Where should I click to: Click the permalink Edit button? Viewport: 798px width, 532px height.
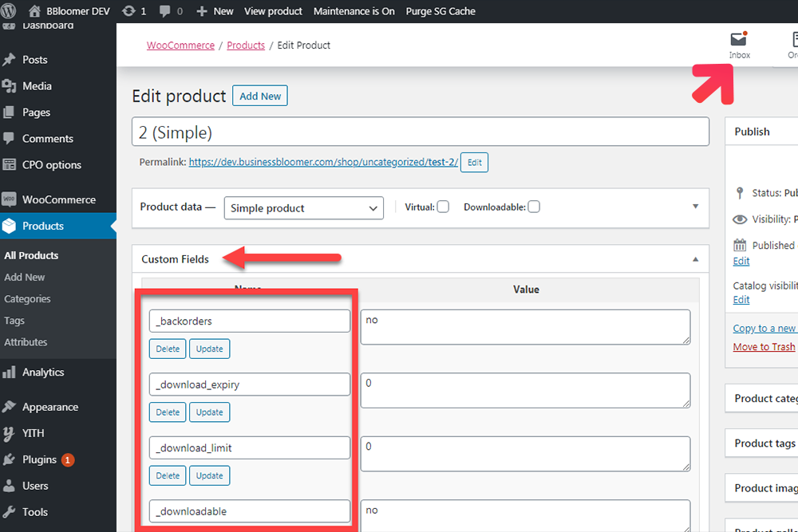pos(474,162)
